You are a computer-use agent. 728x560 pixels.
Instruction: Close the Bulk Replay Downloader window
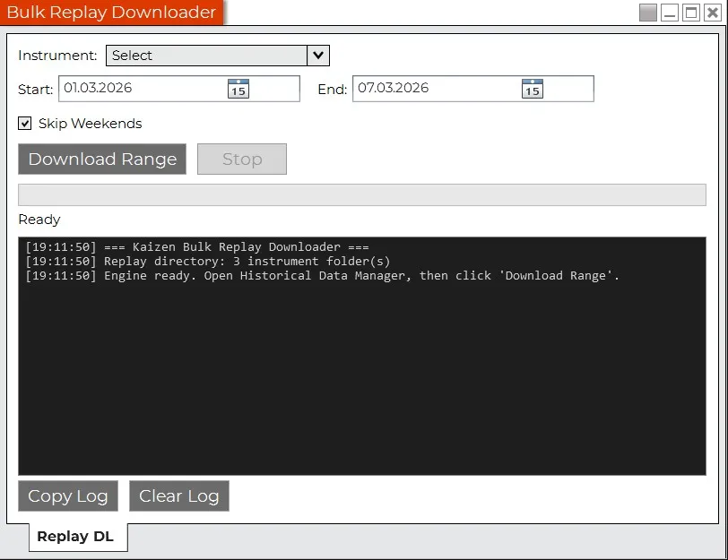(x=712, y=13)
